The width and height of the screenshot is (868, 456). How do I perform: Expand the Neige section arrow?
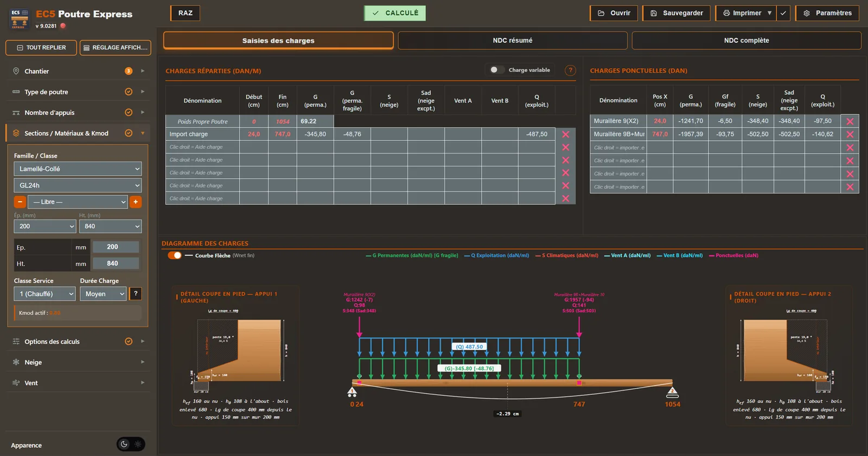pos(143,362)
